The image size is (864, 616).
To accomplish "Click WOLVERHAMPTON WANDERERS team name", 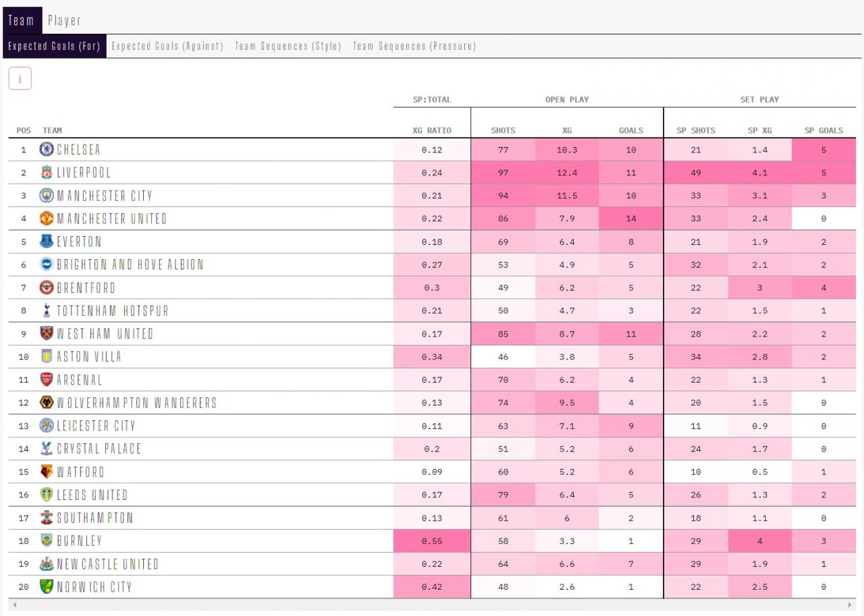I will click(137, 403).
